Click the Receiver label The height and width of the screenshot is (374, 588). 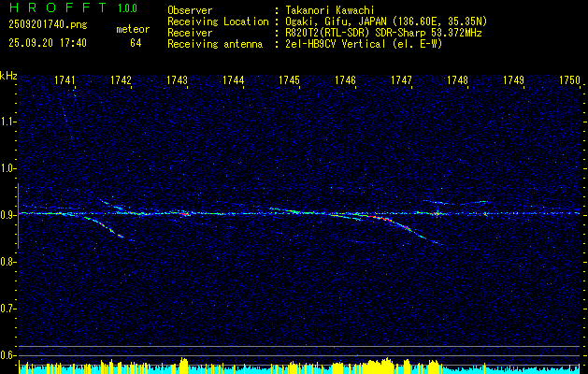[x=190, y=33]
